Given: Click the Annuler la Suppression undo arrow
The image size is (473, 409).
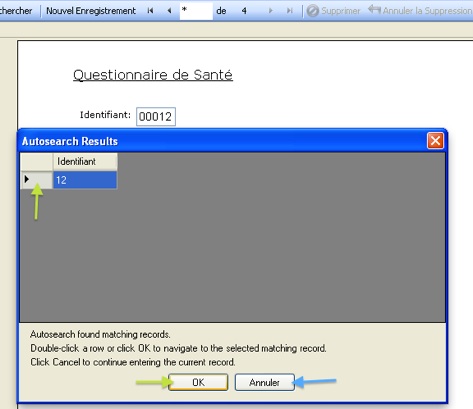Looking at the screenshot, I should (374, 9).
